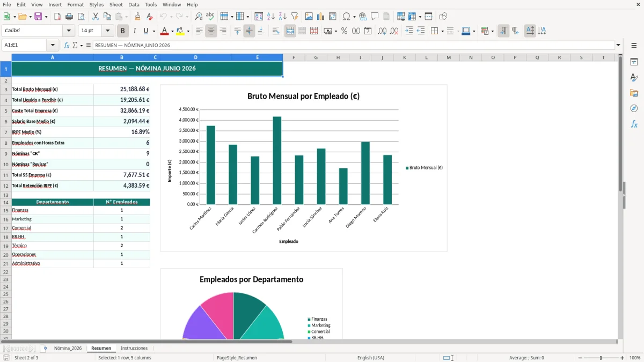Insert Image from toolbar

point(309,17)
